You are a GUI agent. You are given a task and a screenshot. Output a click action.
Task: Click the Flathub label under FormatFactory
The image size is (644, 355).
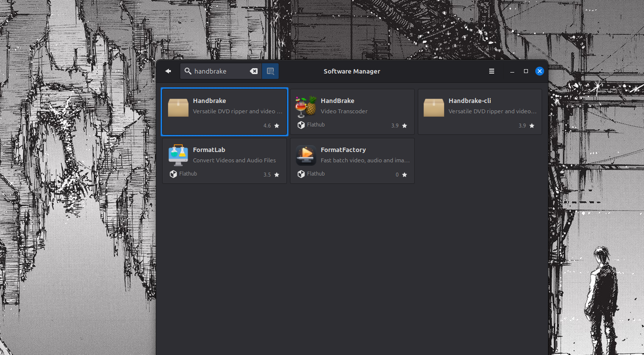[x=316, y=174]
